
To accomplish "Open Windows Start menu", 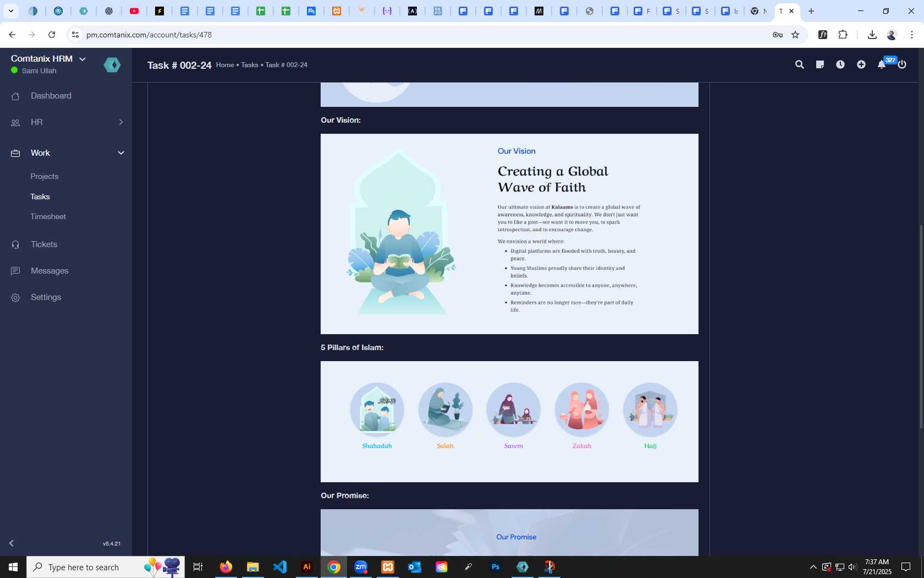I will (13, 567).
